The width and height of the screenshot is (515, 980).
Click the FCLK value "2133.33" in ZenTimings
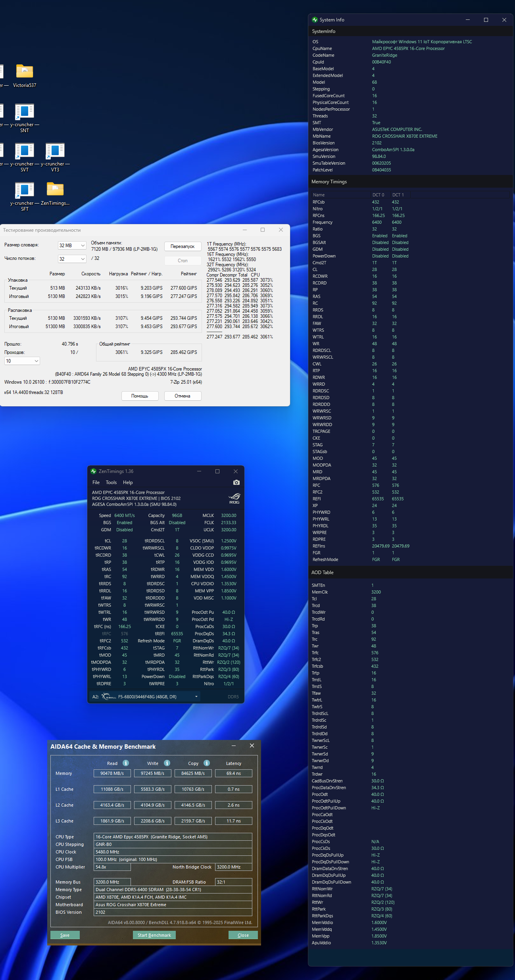[x=229, y=523]
